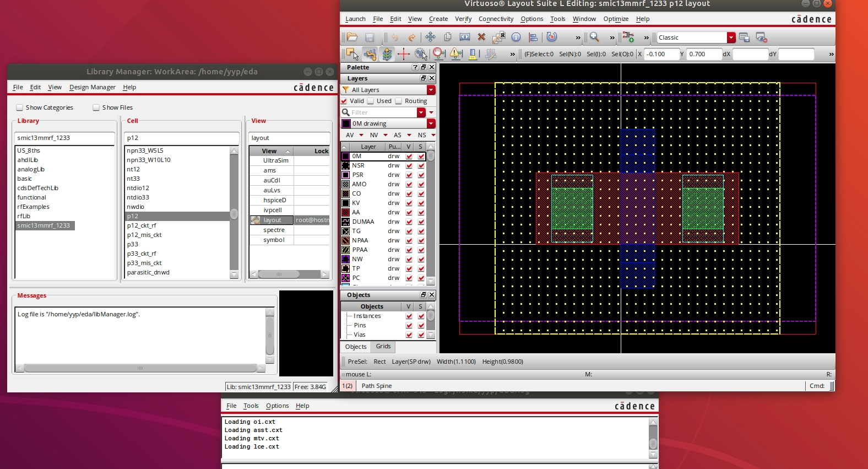Open the AV dropdown arrow
Image resolution: width=868 pixels, height=469 pixels.
tap(361, 135)
